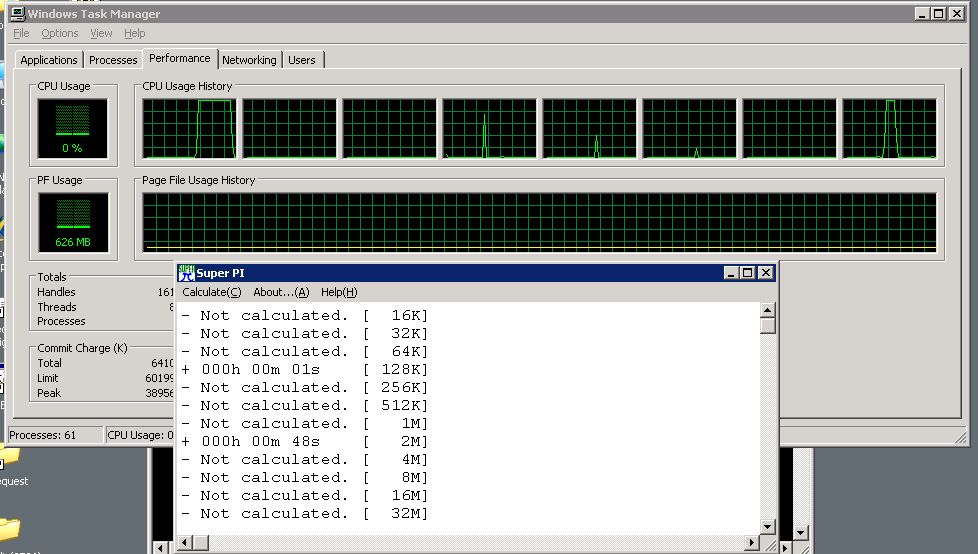This screenshot has height=554, width=978.
Task: Open the Options menu in Task Manager
Action: [x=60, y=33]
